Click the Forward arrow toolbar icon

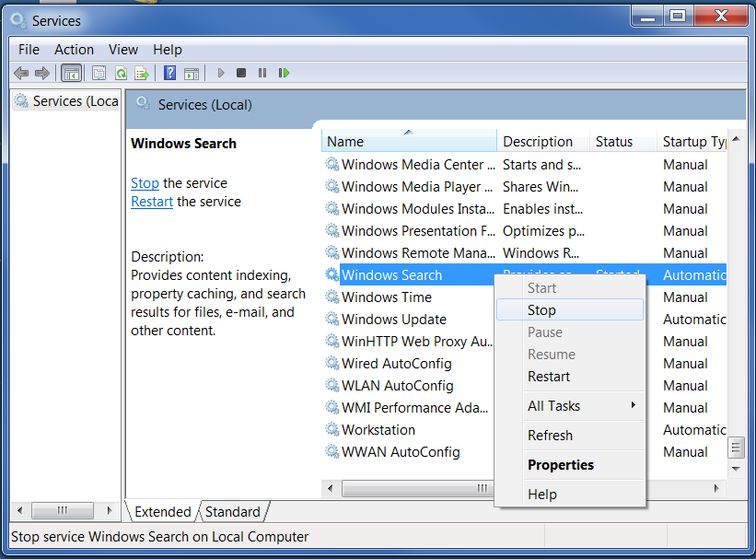pyautogui.click(x=42, y=74)
